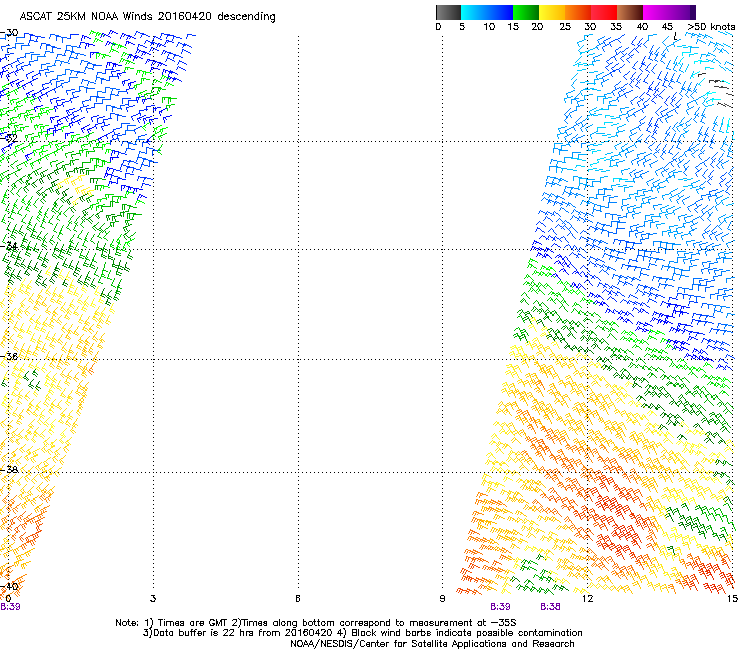Click the legend value '10'
The image size is (740, 650).
click(489, 27)
